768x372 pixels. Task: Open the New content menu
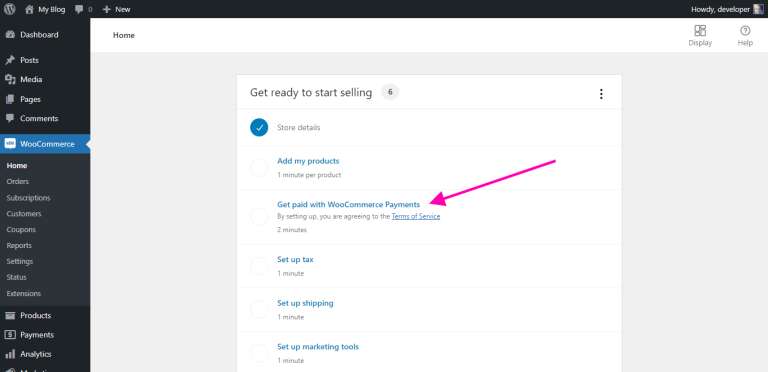(x=117, y=9)
